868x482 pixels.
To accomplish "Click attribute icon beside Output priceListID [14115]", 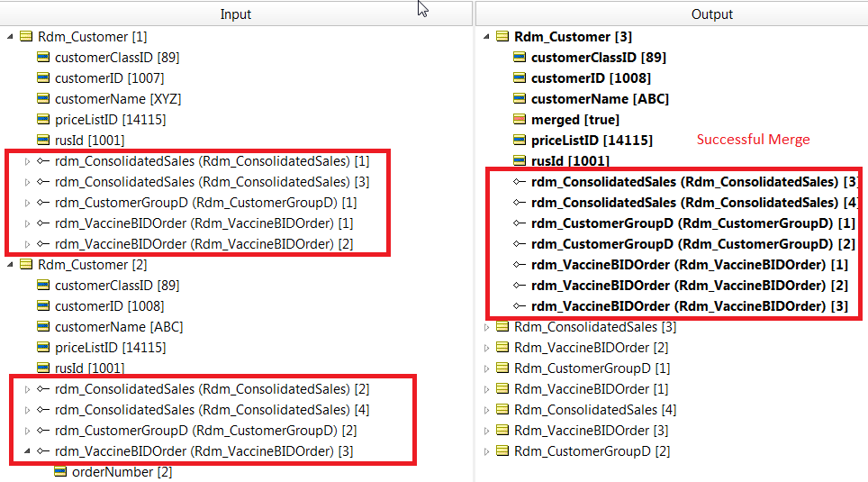I will pyautogui.click(x=520, y=140).
